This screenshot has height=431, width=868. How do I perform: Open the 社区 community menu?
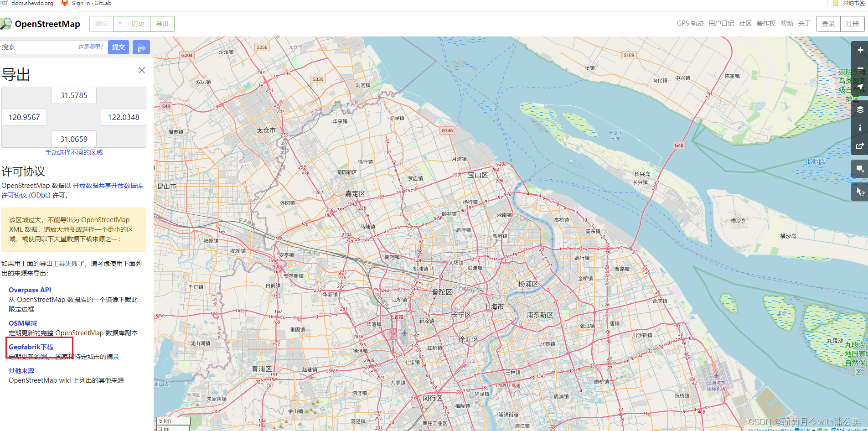pos(745,23)
